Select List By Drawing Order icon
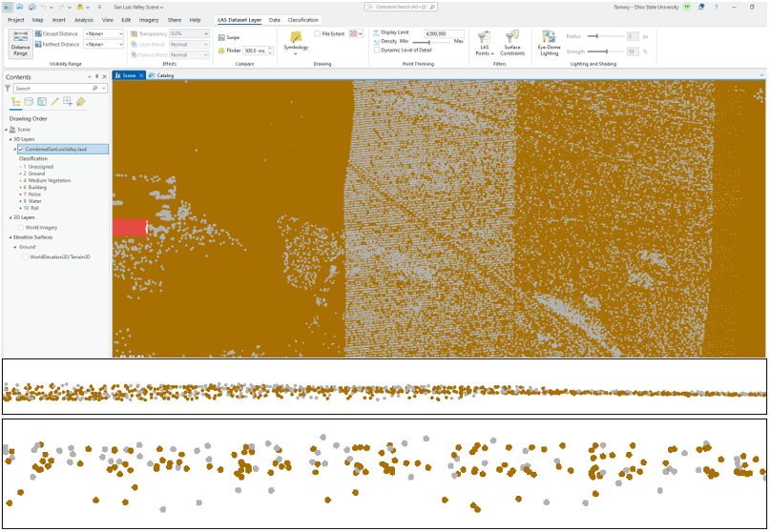The image size is (770, 532). pyautogui.click(x=15, y=102)
